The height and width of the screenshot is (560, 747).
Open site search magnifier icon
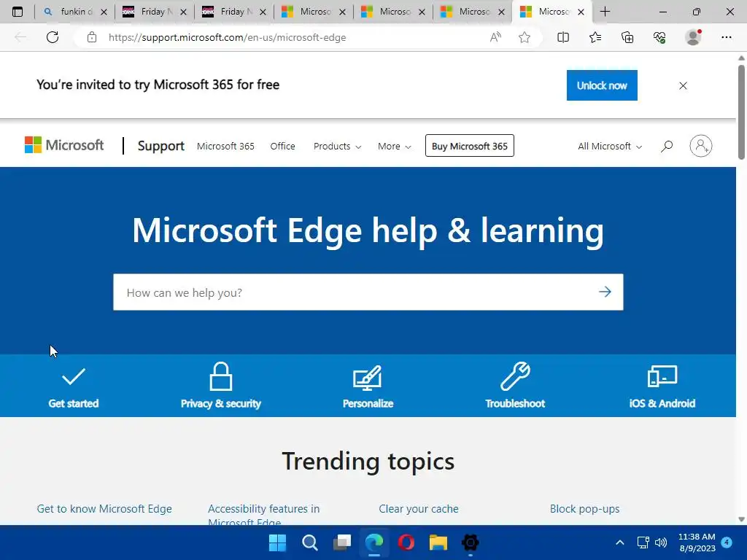pyautogui.click(x=667, y=146)
